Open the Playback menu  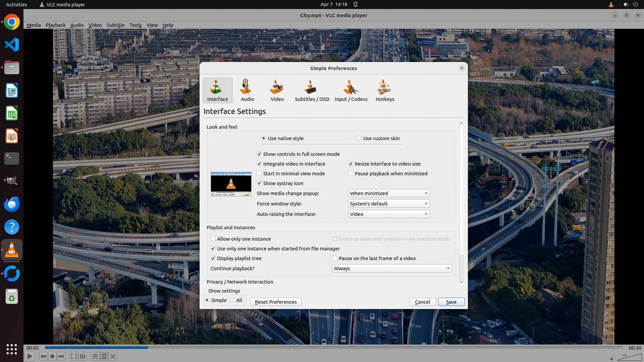(55, 25)
